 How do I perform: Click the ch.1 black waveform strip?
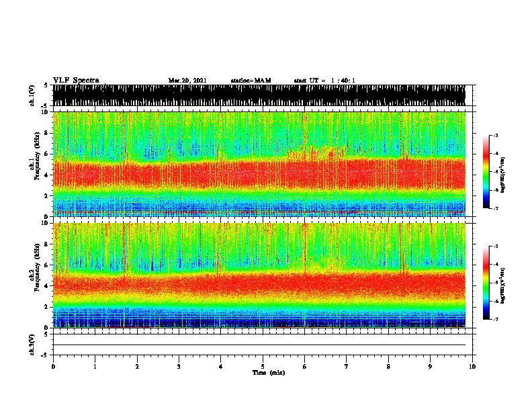tap(259, 95)
